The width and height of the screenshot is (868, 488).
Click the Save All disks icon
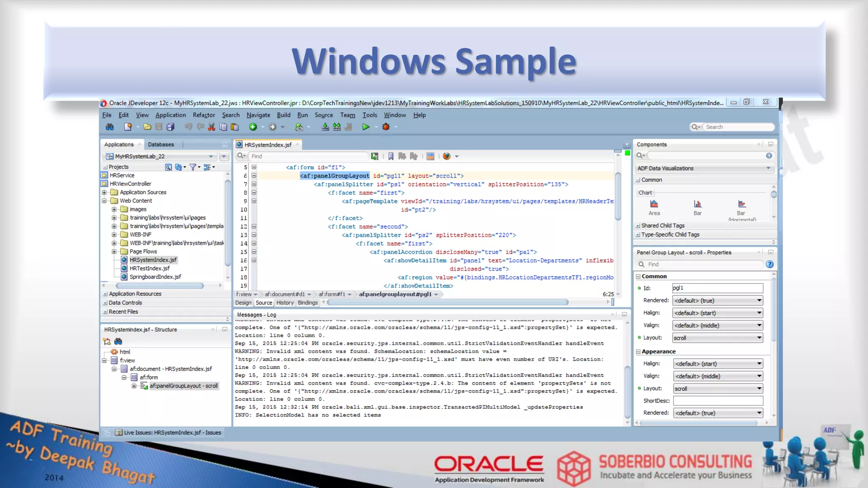(170, 127)
